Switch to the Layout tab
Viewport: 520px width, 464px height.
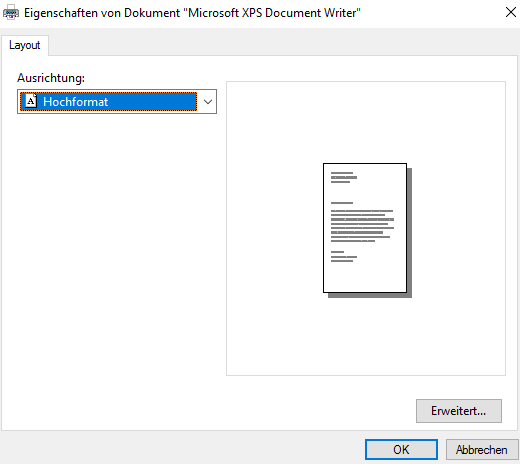(25, 45)
